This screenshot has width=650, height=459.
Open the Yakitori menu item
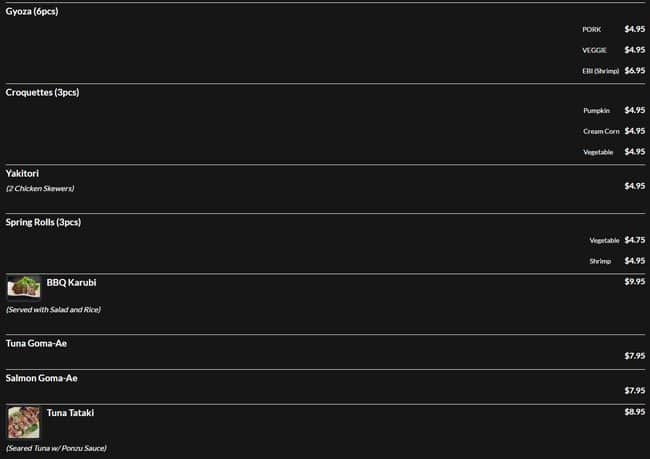tap(22, 173)
